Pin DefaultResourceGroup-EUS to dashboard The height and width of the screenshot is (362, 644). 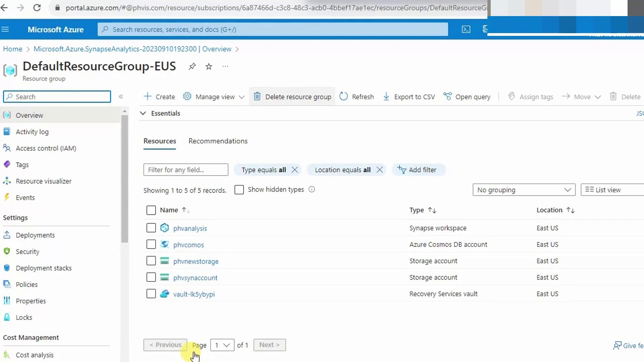[192, 66]
